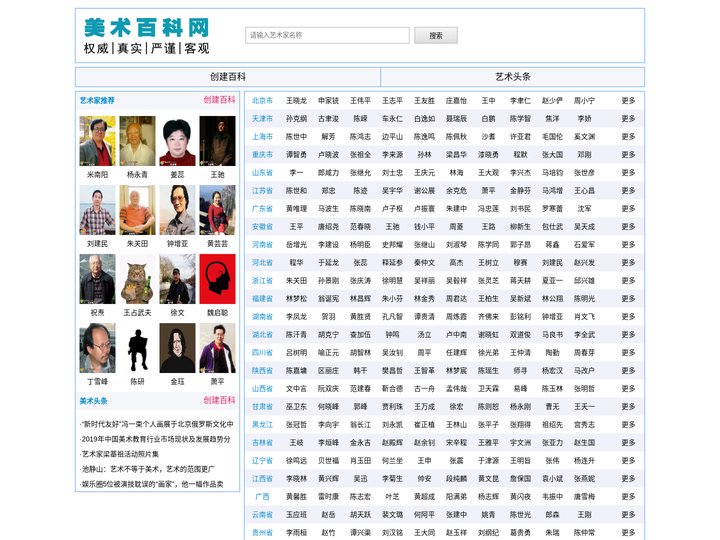Open artist 边平山 in 上海市 row
This screenshot has height=540, width=720.
tap(392, 136)
